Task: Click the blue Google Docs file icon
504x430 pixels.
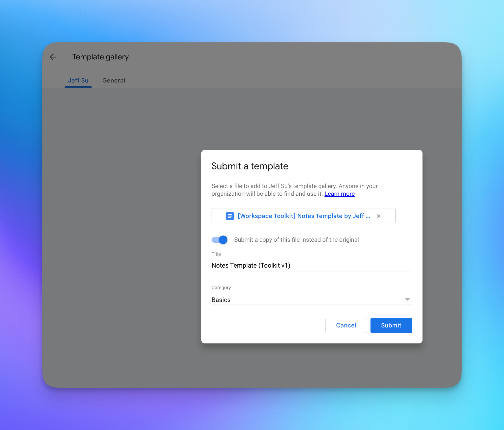Action: click(230, 216)
